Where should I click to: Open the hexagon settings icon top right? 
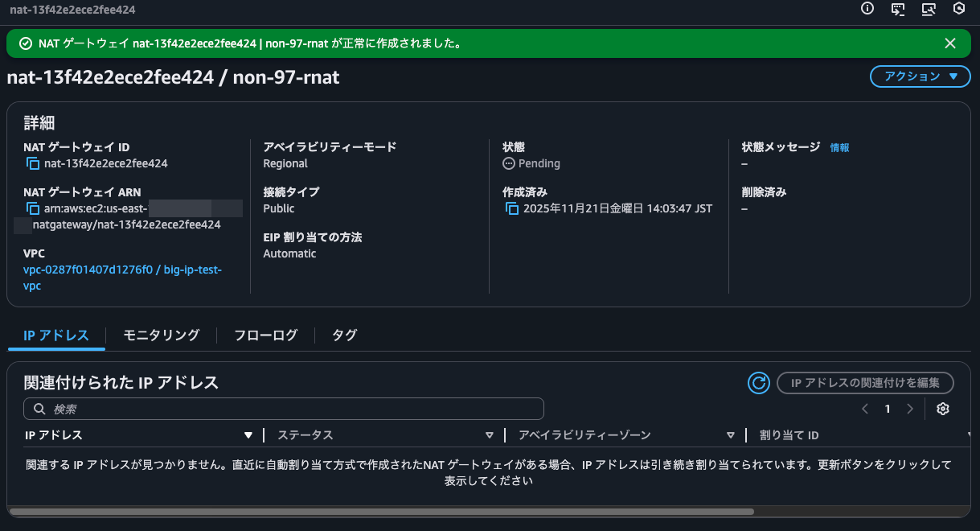point(959,9)
